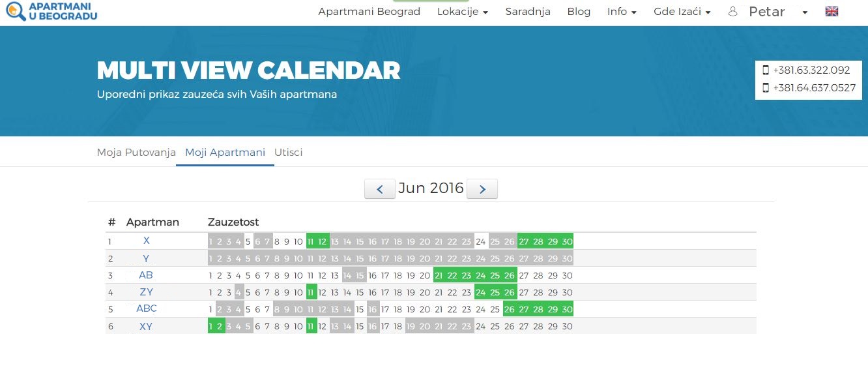The width and height of the screenshot is (868, 375).
Task: Open apartment ABC link
Action: (147, 309)
